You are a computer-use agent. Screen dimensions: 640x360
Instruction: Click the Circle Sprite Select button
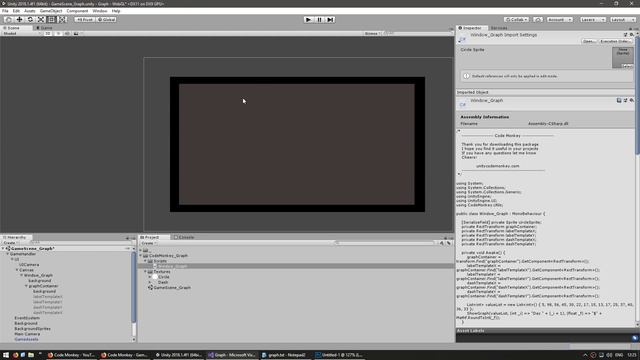tap(627, 66)
